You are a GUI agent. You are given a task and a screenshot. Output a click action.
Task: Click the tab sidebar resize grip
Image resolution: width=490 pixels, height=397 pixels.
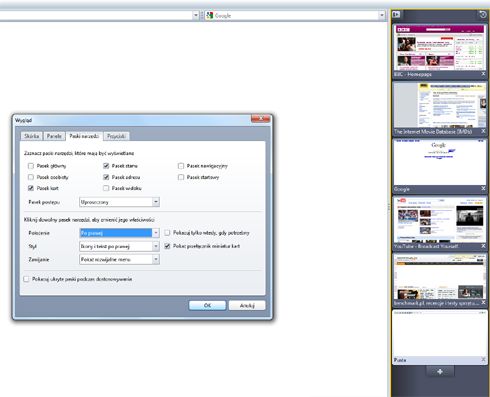pos(389,208)
